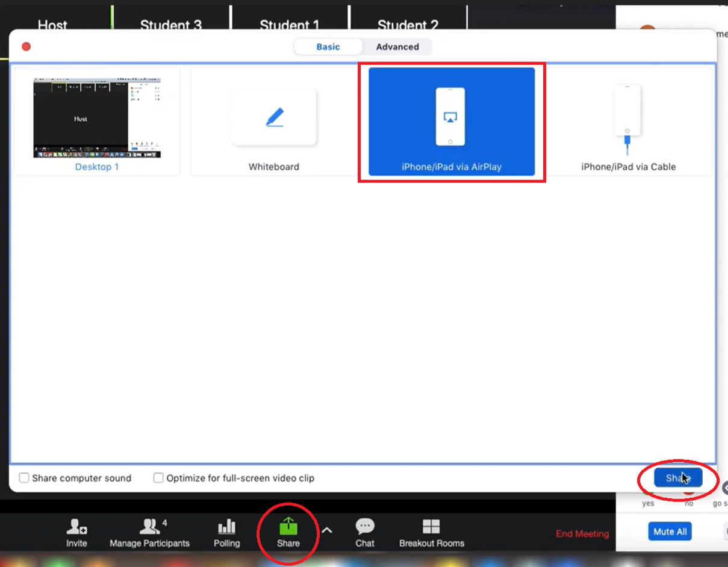Select the iPhone/iPad via AirPlay sharing option

pyautogui.click(x=450, y=120)
